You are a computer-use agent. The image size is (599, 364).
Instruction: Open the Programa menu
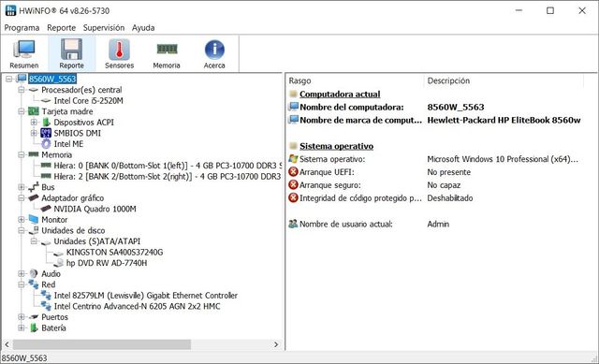pyautogui.click(x=22, y=27)
